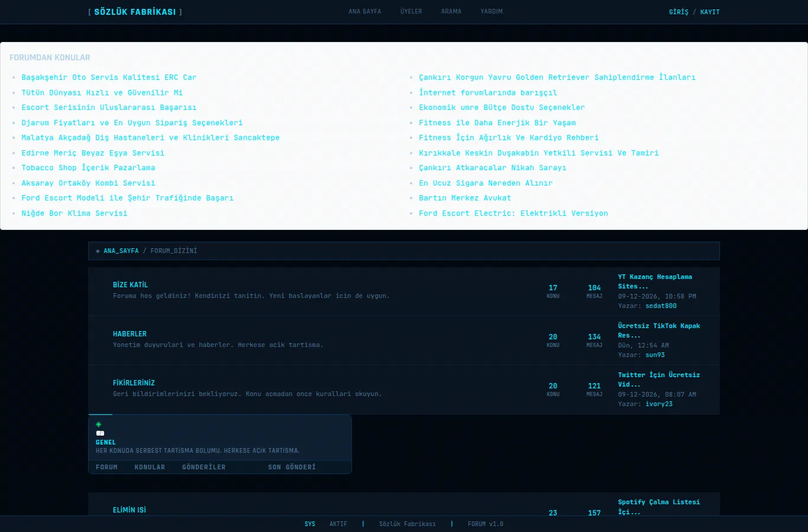Click ANA_SAYFA in the breadcrumb
The height and width of the screenshot is (532, 808).
[121, 251]
